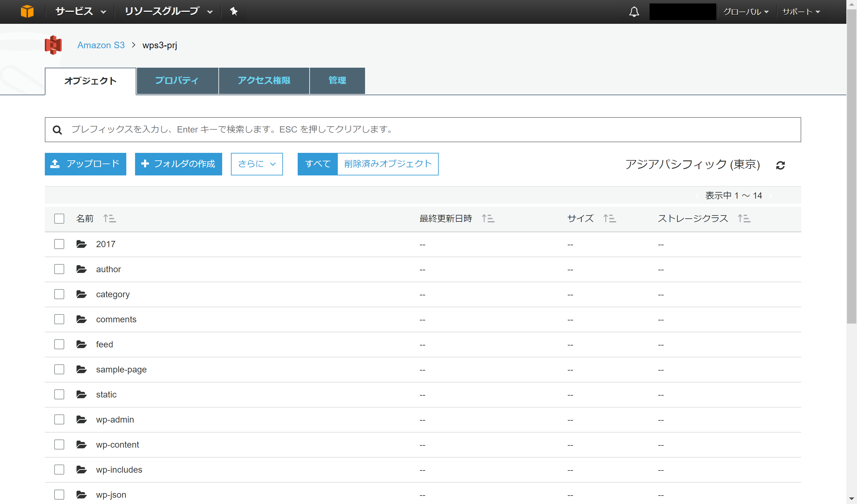Follow the Amazon S3 breadcrumb link
This screenshot has width=857, height=504.
pyautogui.click(x=101, y=45)
